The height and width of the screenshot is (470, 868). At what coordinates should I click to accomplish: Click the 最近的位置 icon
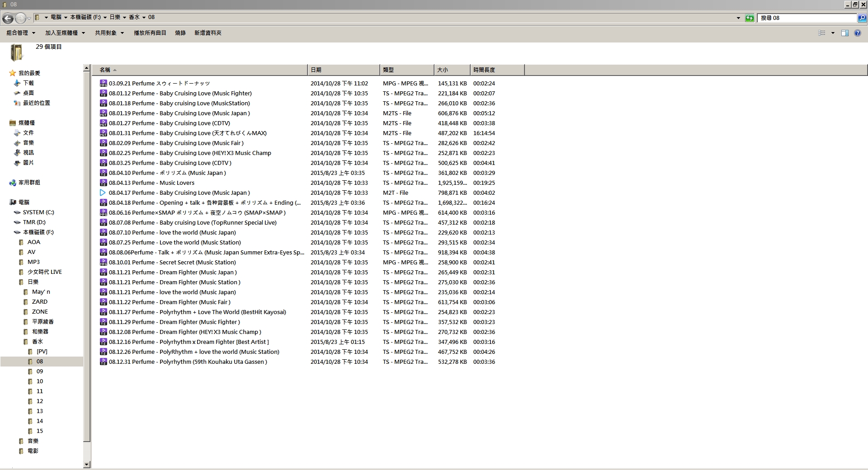(17, 103)
